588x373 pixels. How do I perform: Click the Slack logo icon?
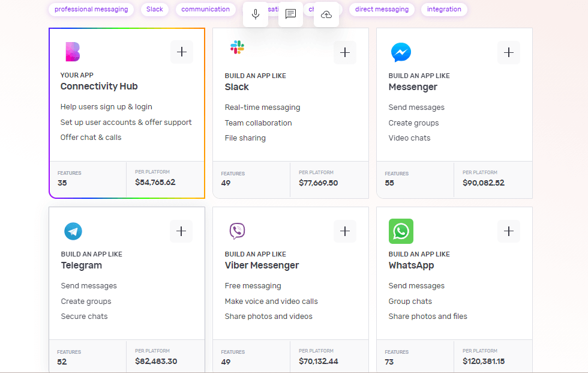click(x=237, y=47)
